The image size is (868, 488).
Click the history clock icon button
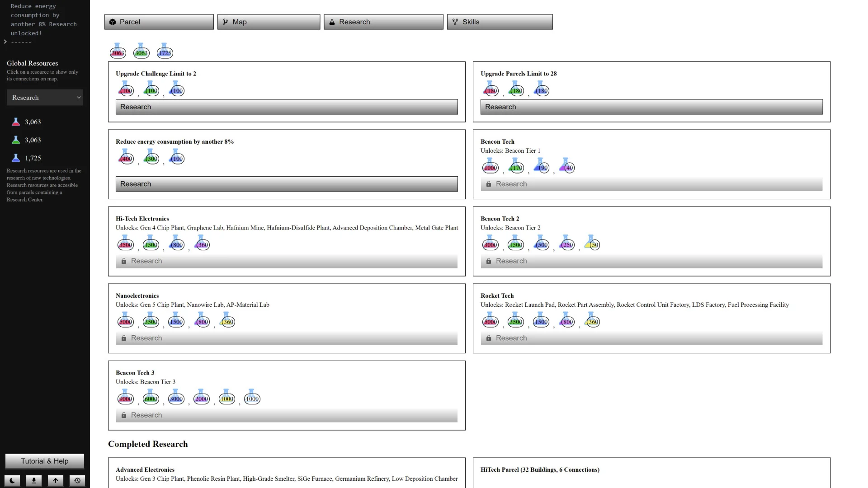pyautogui.click(x=77, y=480)
